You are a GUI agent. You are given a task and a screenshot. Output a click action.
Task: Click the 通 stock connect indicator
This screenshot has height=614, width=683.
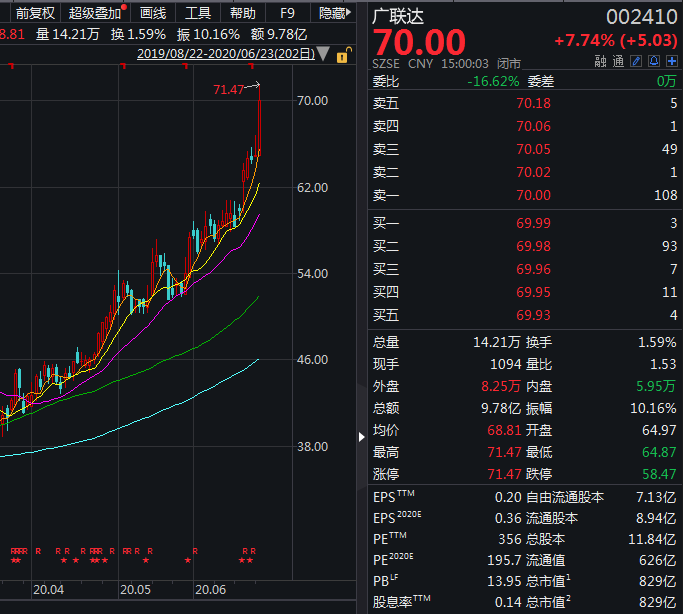point(618,61)
